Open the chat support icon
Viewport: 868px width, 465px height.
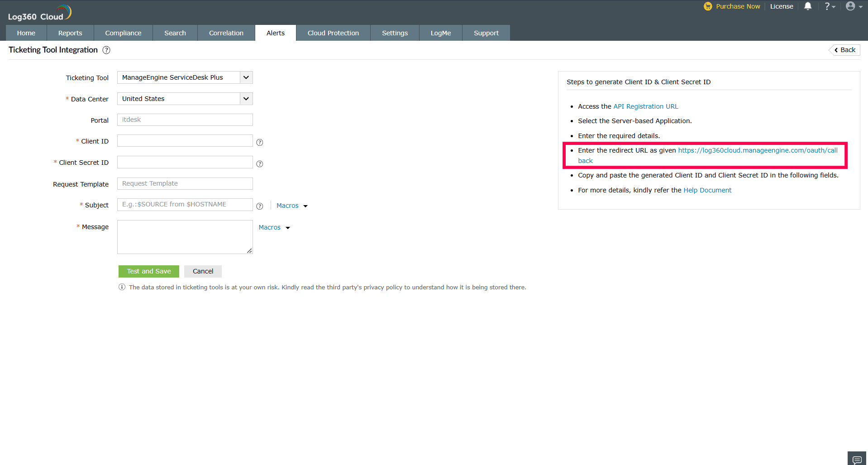click(857, 459)
